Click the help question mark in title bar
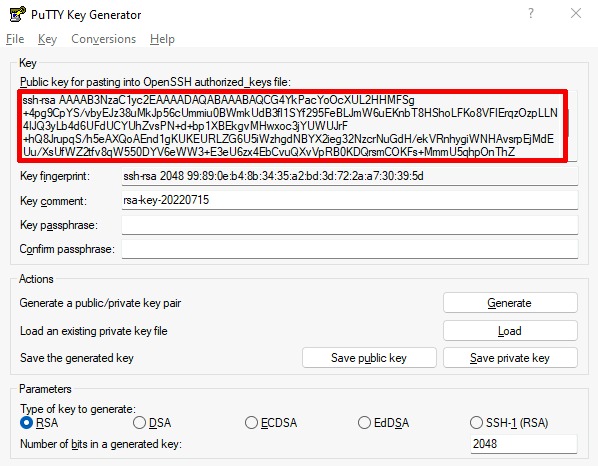 click(530, 14)
